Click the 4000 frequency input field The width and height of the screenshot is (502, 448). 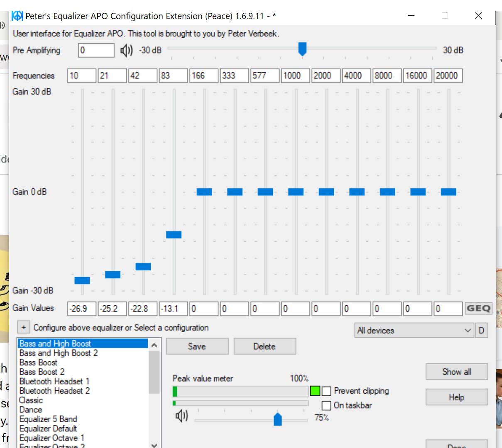357,75
